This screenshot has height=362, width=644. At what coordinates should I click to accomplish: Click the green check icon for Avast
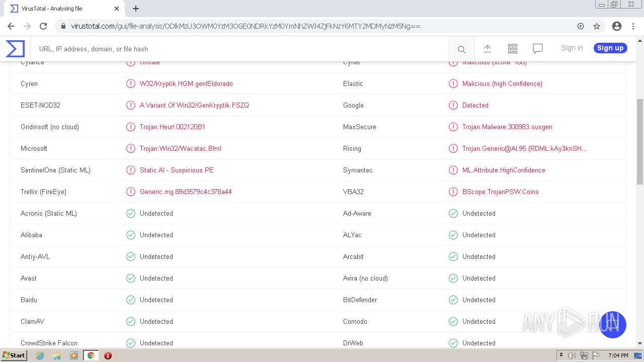point(131,279)
